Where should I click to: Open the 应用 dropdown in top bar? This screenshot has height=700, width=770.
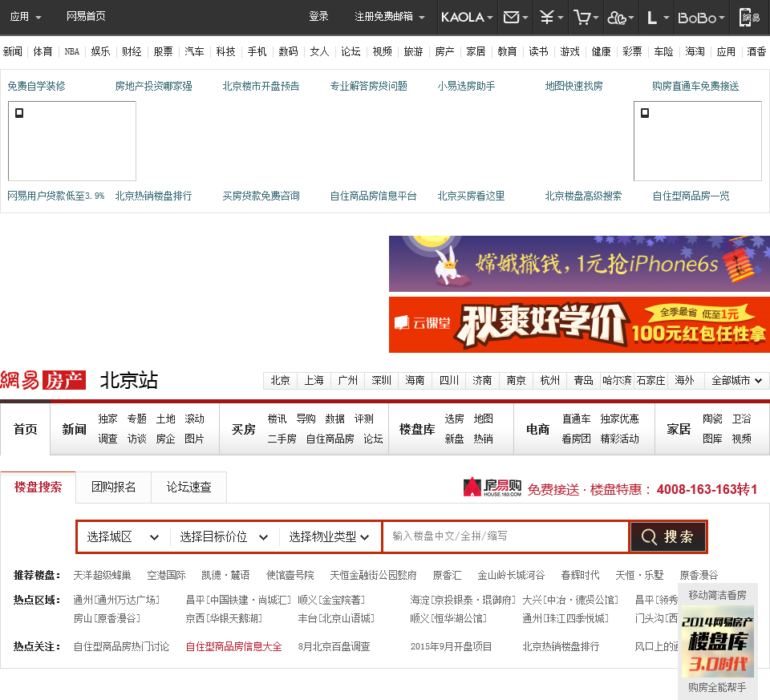click(x=26, y=17)
